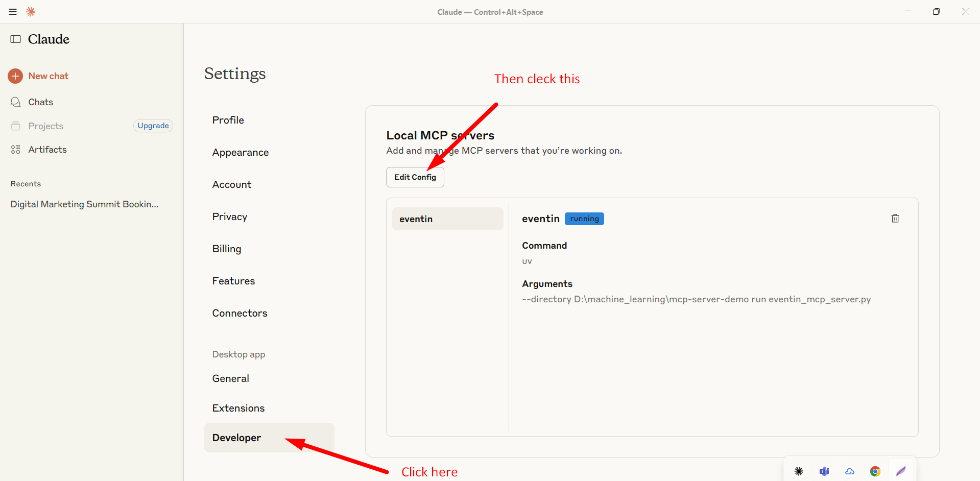Select the Features settings tab
This screenshot has height=481, width=980.
pos(233,281)
